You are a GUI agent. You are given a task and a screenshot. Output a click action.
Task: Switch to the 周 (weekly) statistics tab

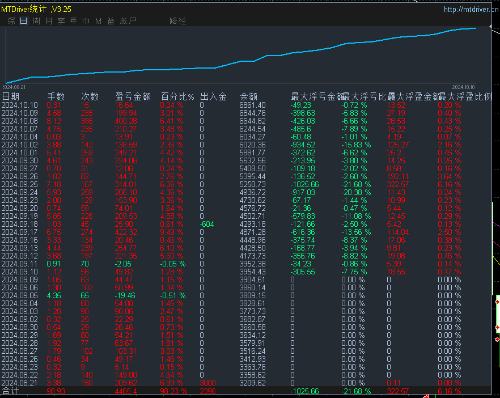(x=36, y=21)
